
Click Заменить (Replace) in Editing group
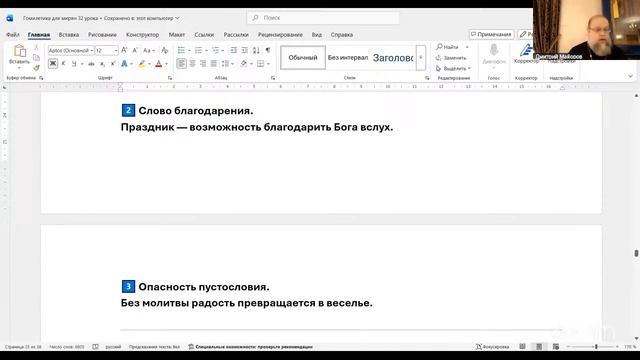click(451, 58)
